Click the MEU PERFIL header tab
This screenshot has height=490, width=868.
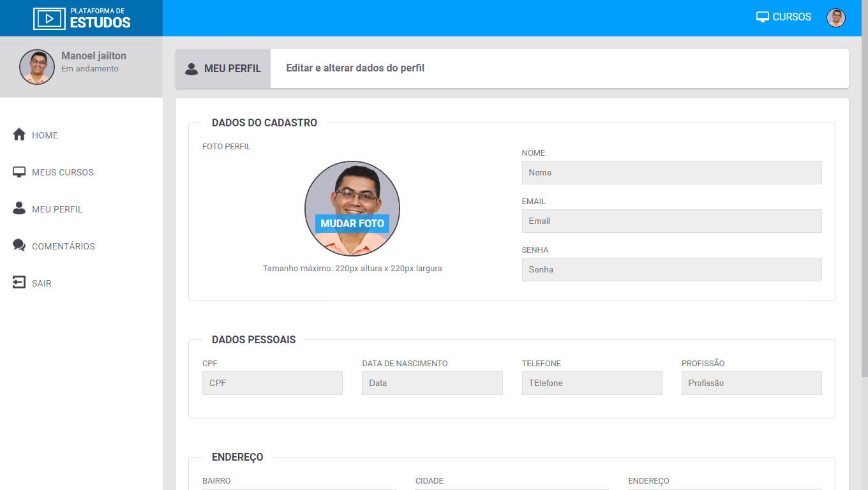pyautogui.click(x=223, y=68)
